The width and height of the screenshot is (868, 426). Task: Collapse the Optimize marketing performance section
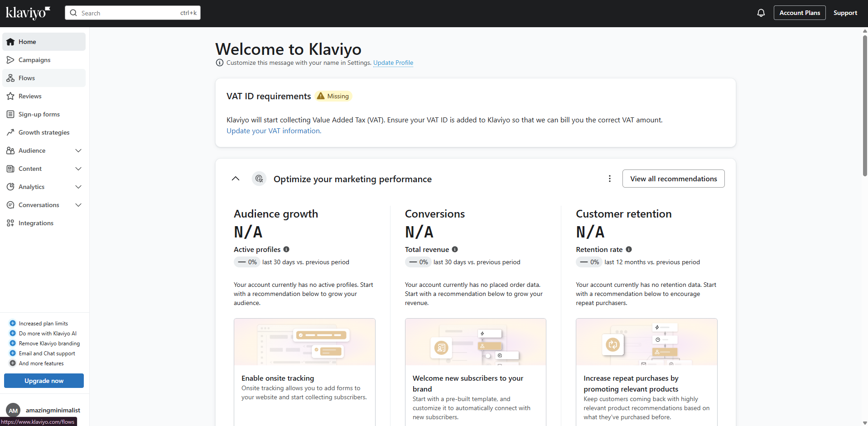click(236, 179)
